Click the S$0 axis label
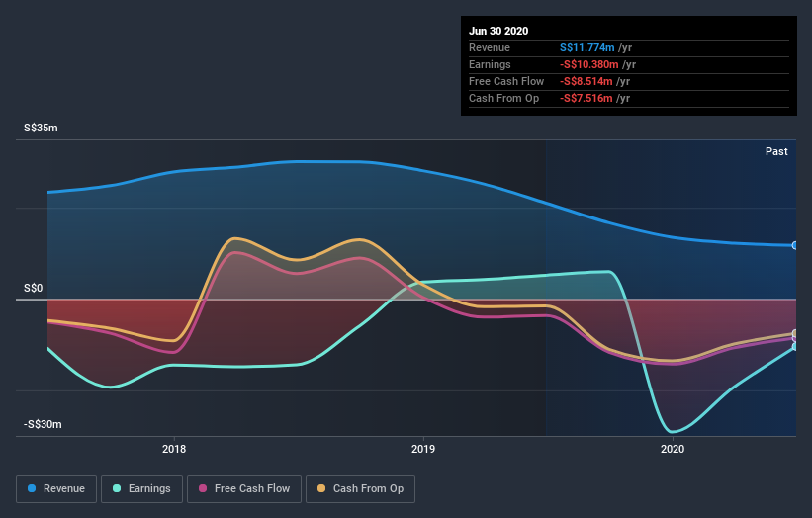 coord(34,289)
